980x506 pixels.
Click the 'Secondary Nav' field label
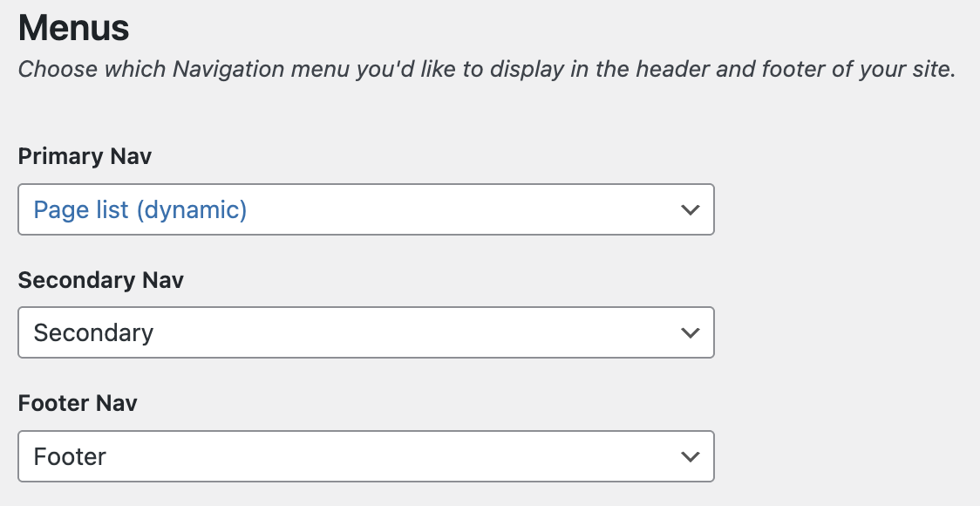tap(100, 280)
